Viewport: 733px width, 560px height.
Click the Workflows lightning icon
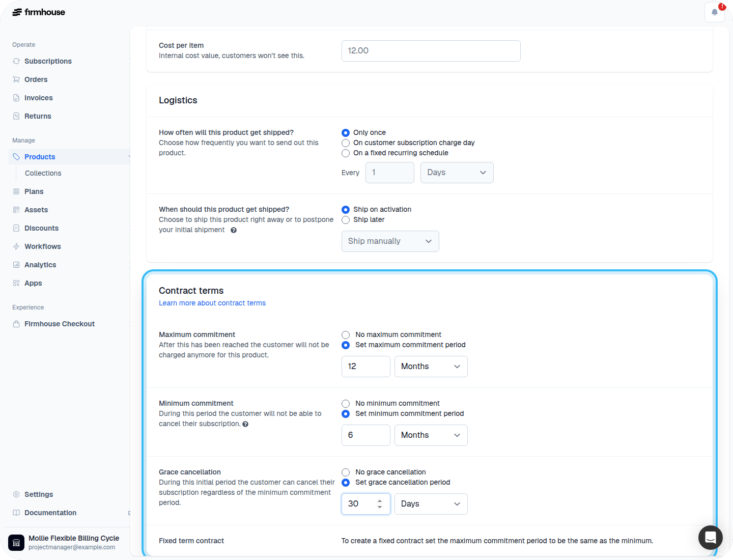(x=16, y=246)
